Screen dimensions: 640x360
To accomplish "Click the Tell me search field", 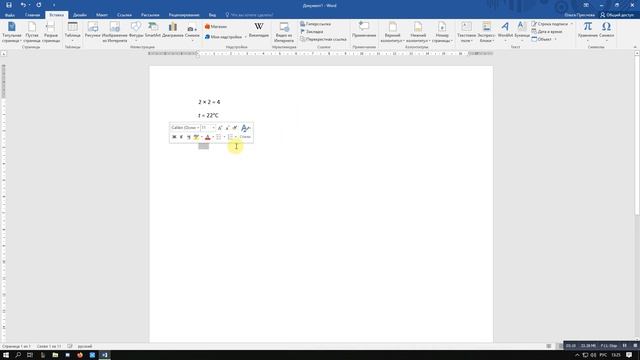I will pyautogui.click(x=249, y=15).
